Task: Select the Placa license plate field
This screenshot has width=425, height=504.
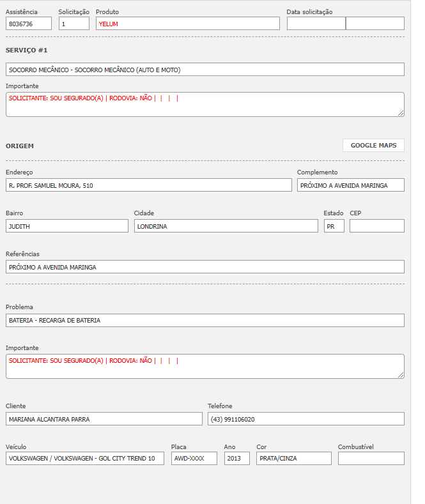Action: click(x=194, y=459)
